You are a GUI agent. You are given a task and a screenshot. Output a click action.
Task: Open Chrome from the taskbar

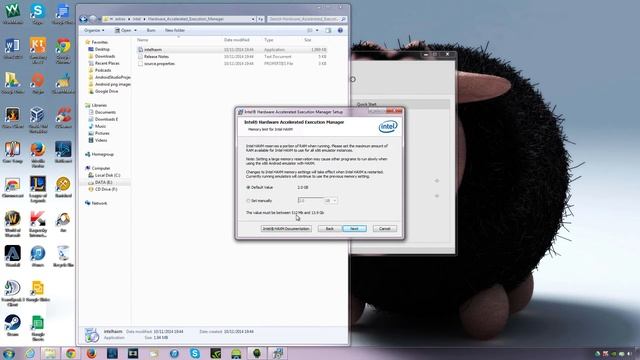pyautogui.click(x=71, y=353)
